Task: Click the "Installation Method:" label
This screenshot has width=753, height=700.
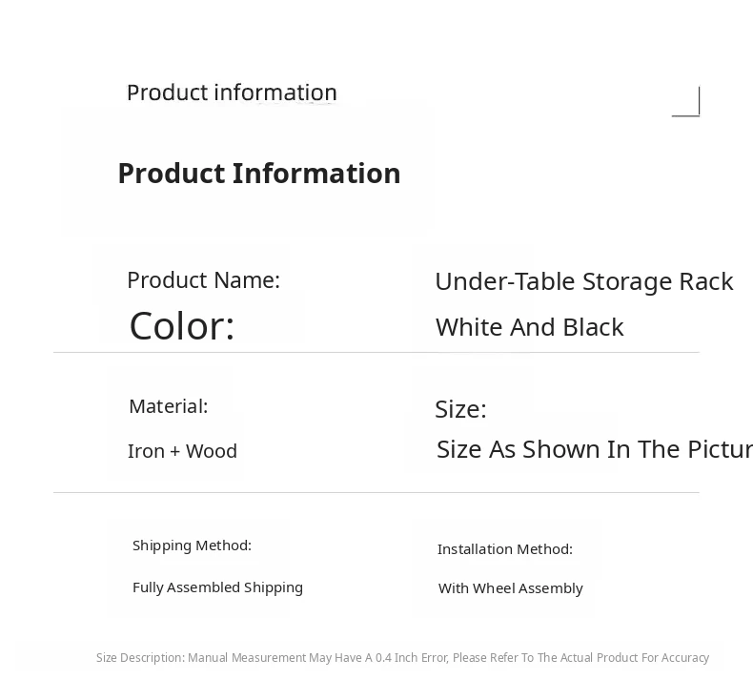Action: (x=504, y=549)
